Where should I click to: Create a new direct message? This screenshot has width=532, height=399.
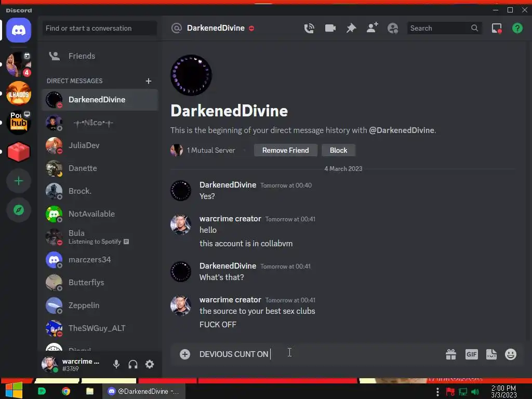point(148,81)
